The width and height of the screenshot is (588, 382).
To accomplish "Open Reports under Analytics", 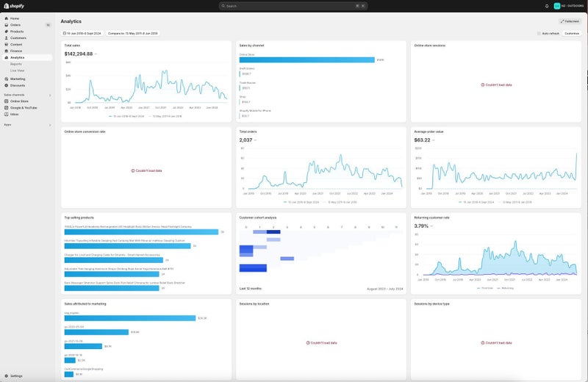I will point(16,64).
